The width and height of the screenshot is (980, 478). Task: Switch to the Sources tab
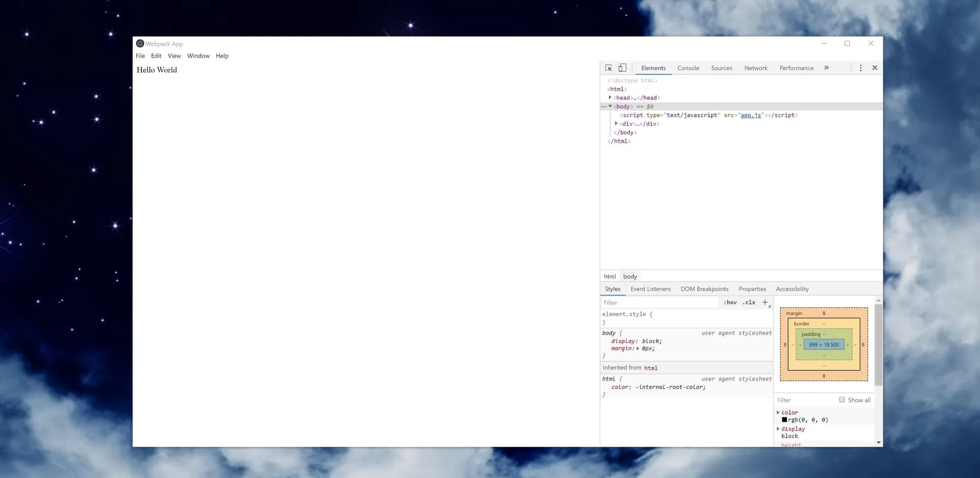click(x=722, y=68)
